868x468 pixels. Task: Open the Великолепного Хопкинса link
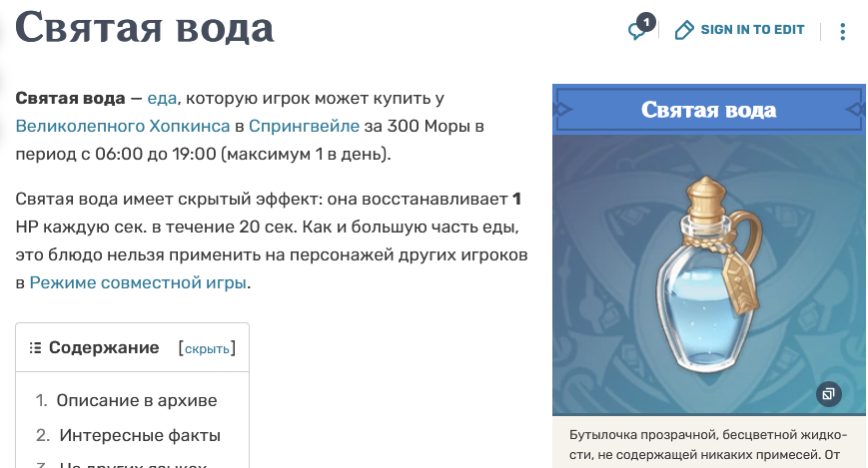(122, 126)
